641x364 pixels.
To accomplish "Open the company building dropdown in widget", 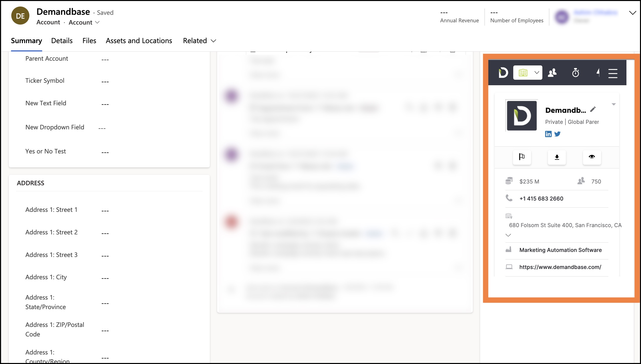I will pos(528,73).
